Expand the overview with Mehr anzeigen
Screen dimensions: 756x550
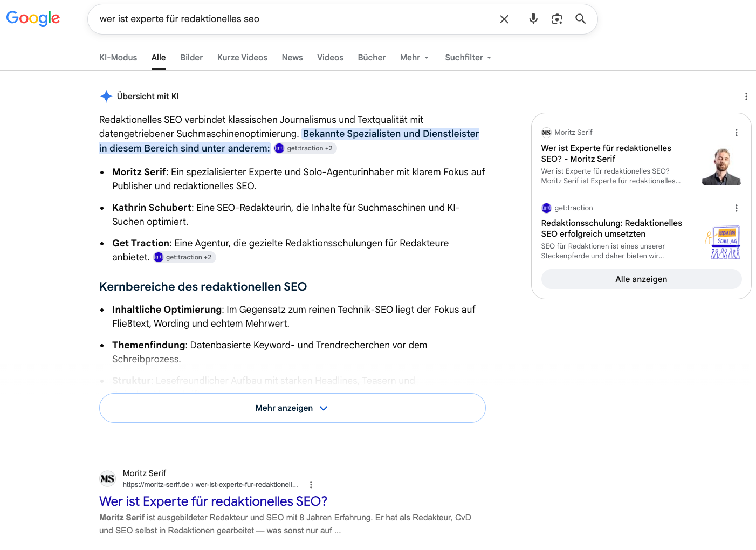292,408
